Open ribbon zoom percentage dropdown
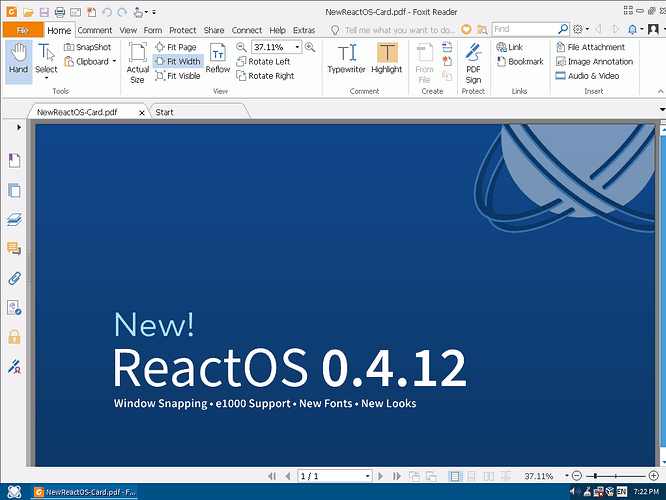The image size is (666, 500). click(x=297, y=47)
